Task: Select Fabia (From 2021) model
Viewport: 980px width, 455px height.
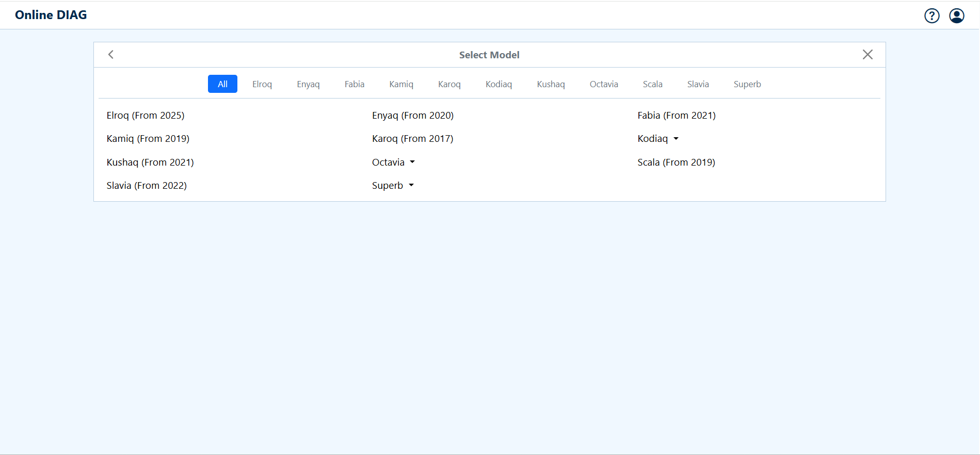Action: pos(676,116)
